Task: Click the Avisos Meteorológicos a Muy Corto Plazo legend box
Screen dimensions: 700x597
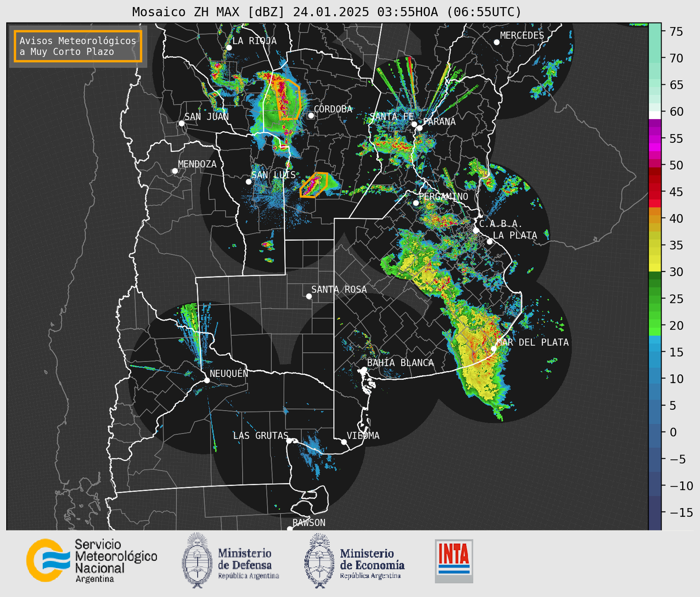Action: [78, 46]
